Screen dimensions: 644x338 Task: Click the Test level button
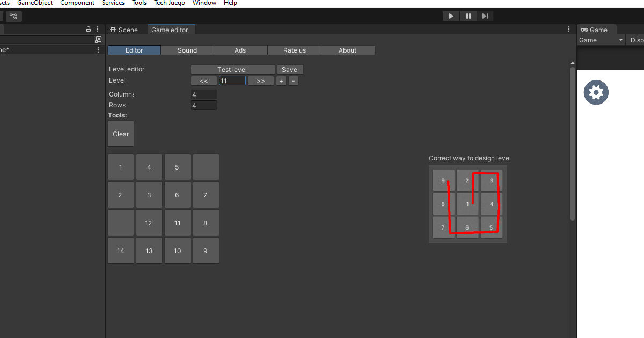[232, 70]
